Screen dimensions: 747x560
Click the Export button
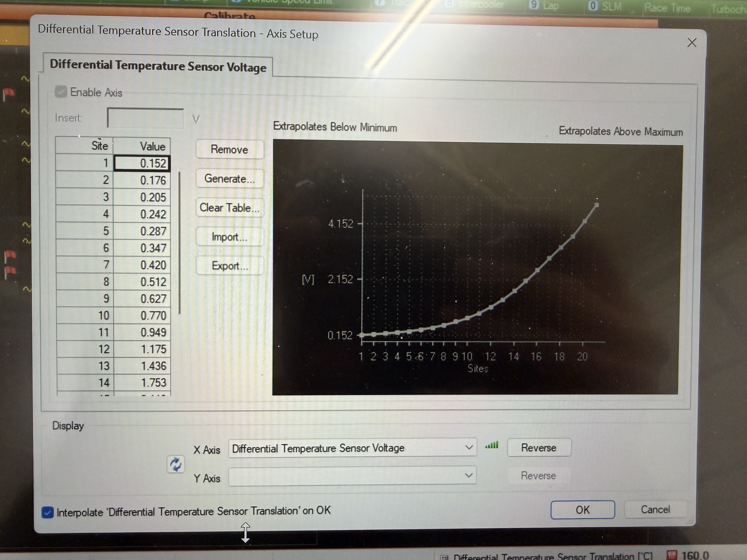[x=229, y=266]
